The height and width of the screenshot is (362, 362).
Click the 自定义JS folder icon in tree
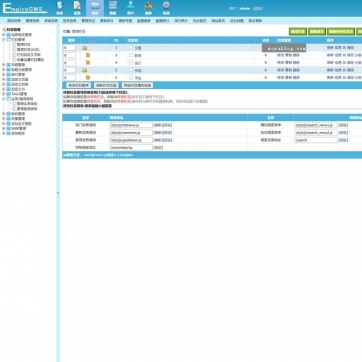(x=9, y=89)
